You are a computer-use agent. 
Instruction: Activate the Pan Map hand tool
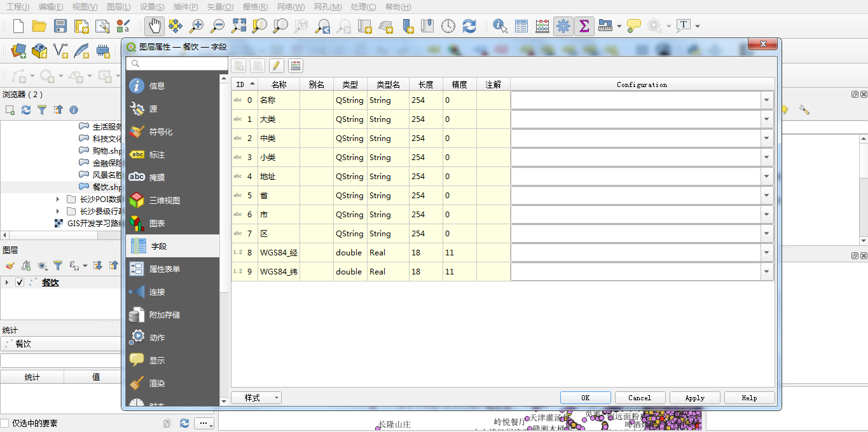coord(155,26)
